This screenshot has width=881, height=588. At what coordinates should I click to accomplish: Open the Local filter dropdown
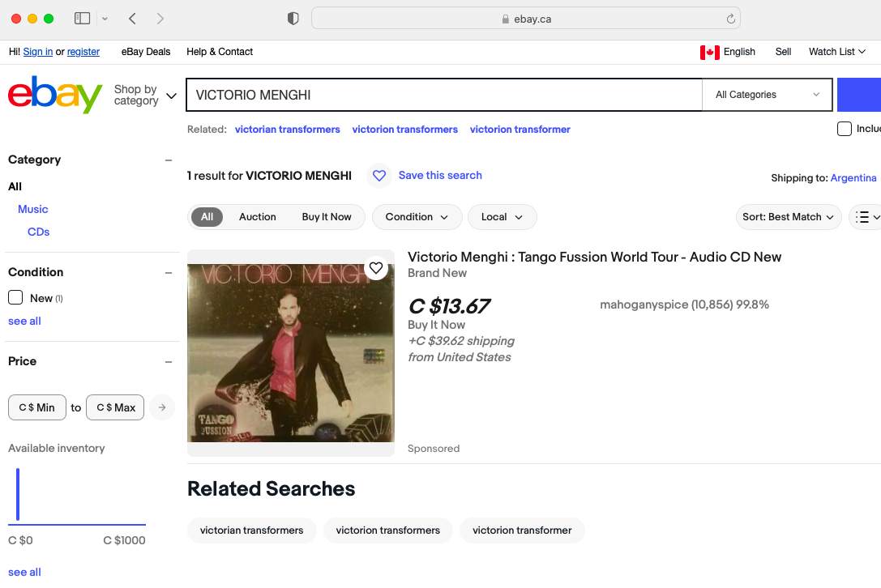click(502, 217)
